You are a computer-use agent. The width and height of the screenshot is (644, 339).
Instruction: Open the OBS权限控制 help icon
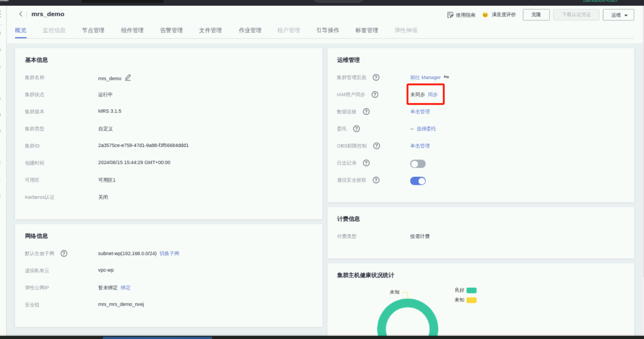[376, 146]
